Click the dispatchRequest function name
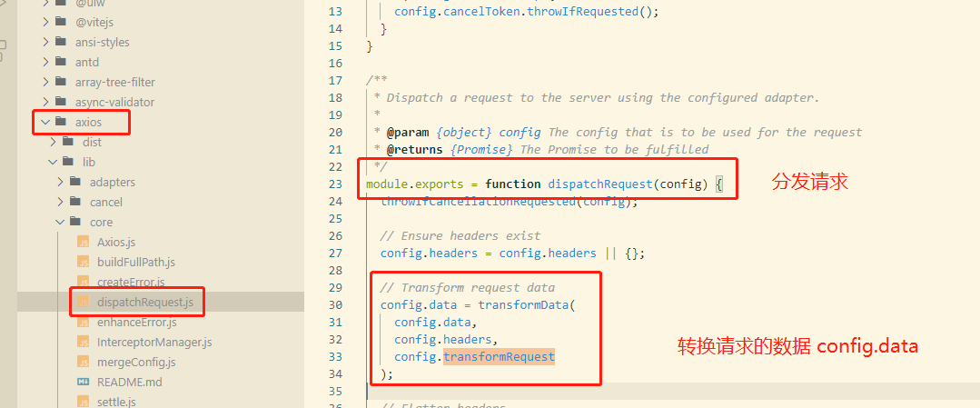 click(600, 184)
